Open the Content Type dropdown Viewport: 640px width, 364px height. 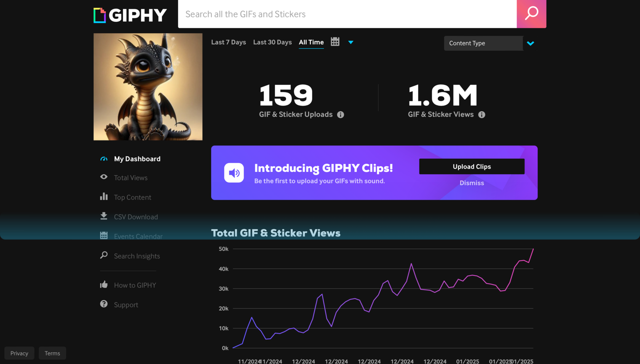tap(483, 43)
